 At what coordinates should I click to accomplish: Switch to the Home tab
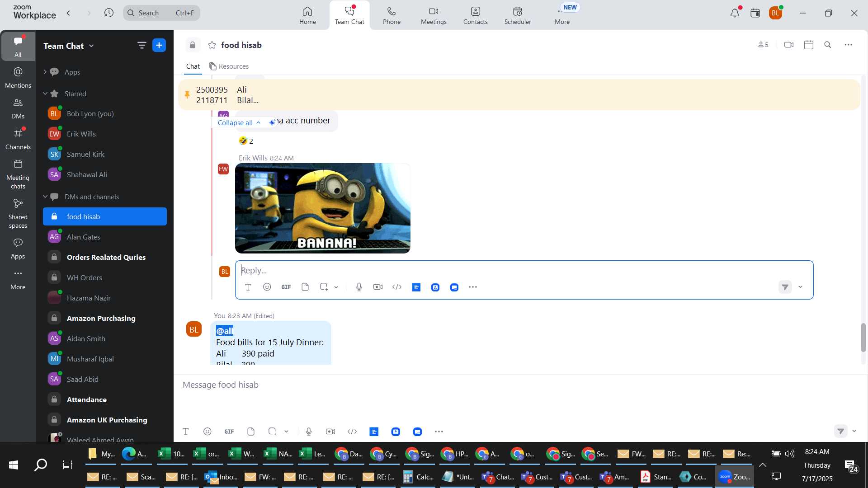click(307, 15)
